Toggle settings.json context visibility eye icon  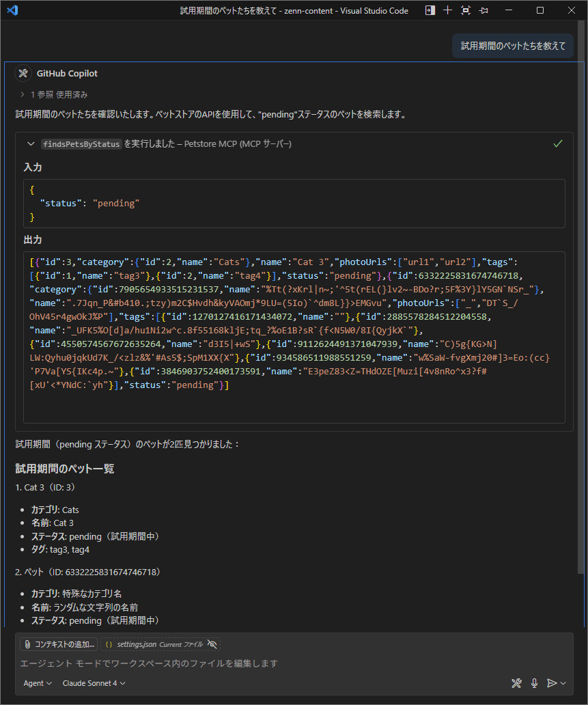pyautogui.click(x=212, y=644)
